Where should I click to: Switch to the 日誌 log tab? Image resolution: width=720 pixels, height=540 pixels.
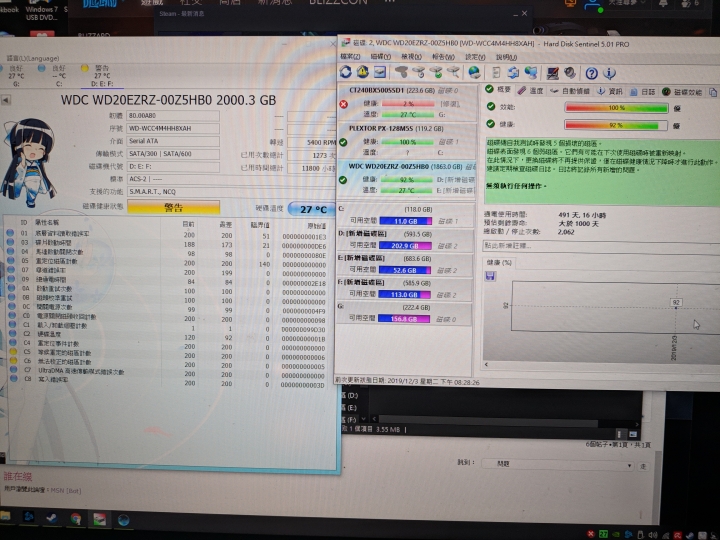pyautogui.click(x=643, y=92)
